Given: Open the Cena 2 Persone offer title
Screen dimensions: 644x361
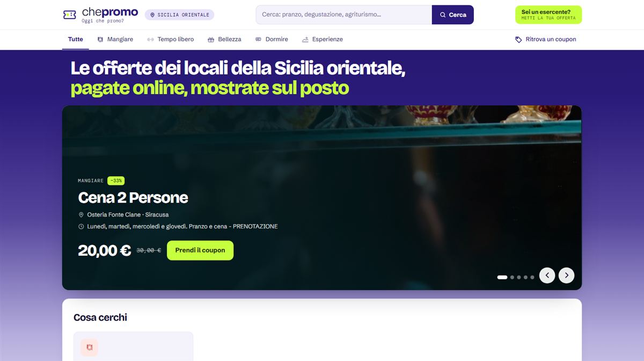Looking at the screenshot, I should click(x=133, y=198).
